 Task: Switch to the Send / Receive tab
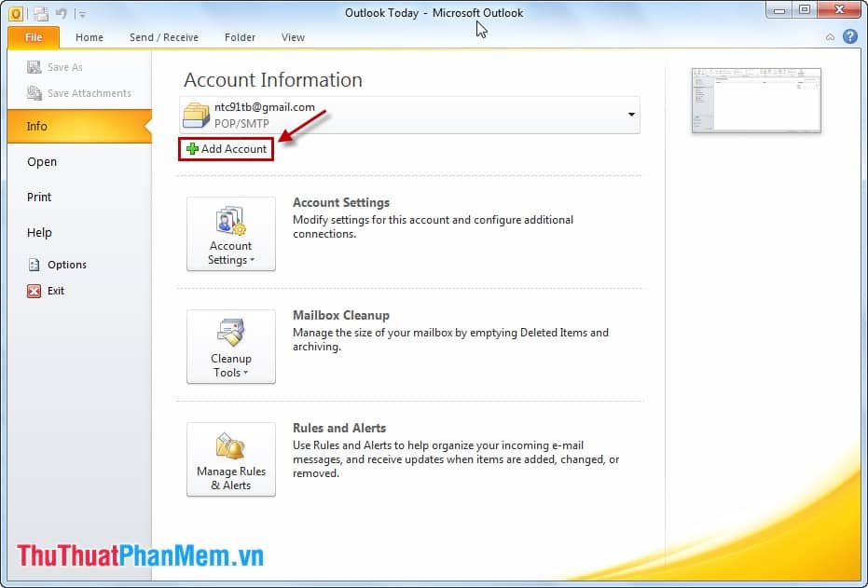164,37
